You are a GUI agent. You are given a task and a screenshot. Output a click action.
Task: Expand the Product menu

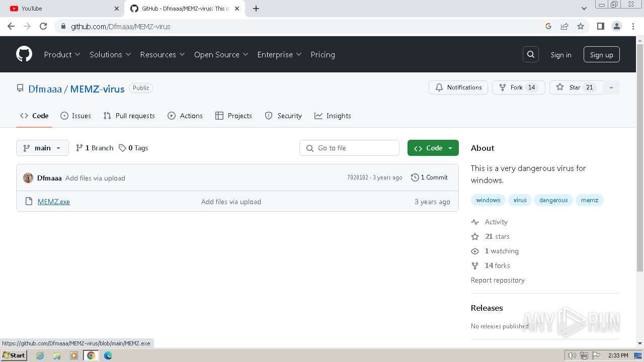pos(62,54)
